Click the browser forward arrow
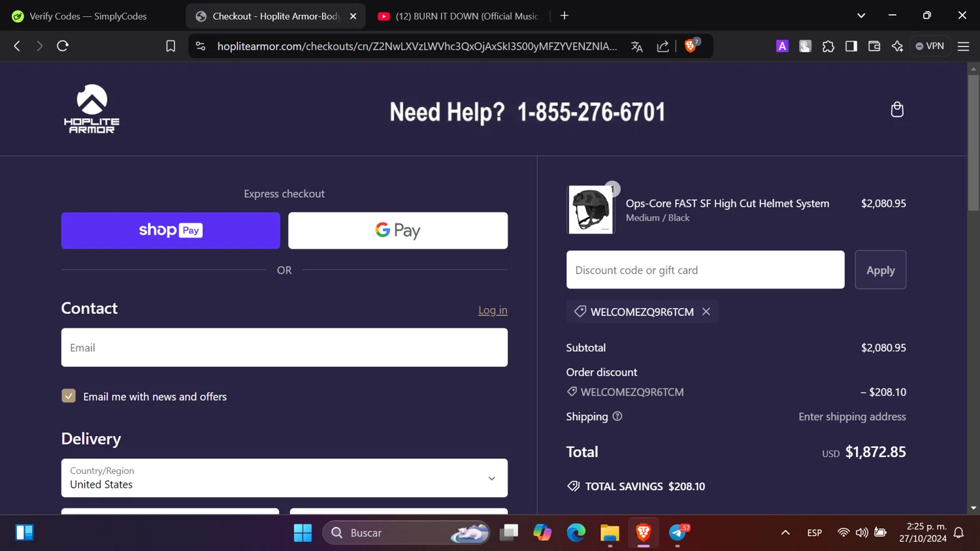980x551 pixels. (39, 46)
